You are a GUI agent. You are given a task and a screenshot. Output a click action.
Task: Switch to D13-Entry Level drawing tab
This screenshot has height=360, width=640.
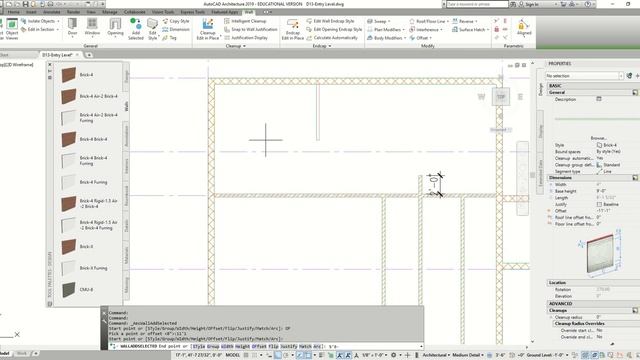pyautogui.click(x=57, y=55)
